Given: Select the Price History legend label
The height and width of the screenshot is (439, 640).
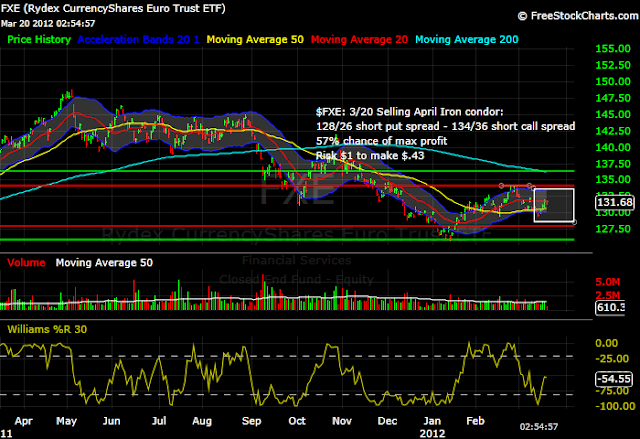Looking at the screenshot, I should point(39,40).
